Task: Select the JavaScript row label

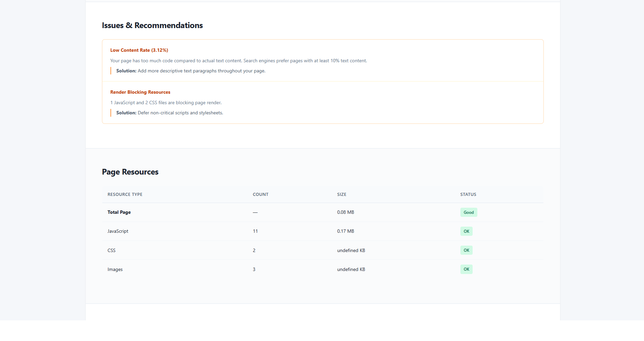Action: click(x=118, y=231)
